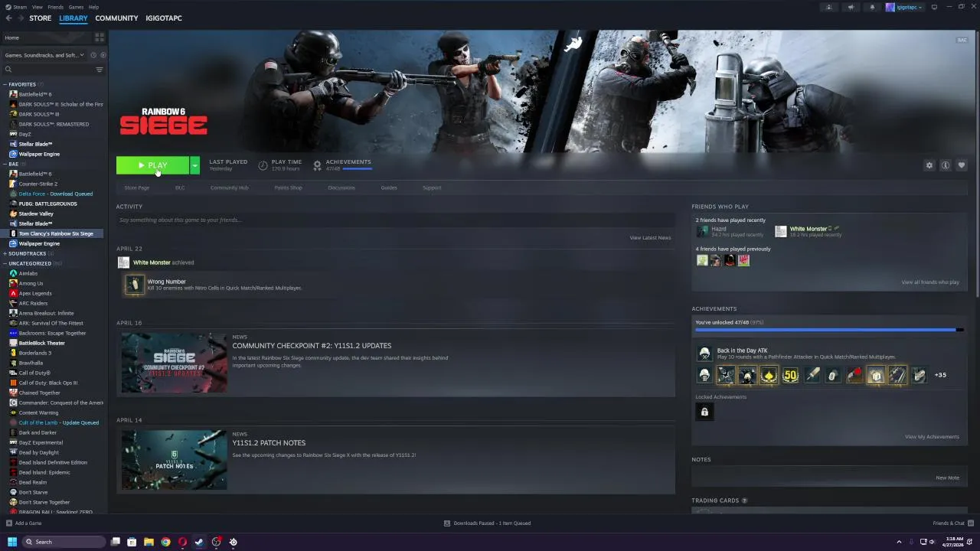Select Dead by Daylight in library
The width and height of the screenshot is (980, 551).
38,452
